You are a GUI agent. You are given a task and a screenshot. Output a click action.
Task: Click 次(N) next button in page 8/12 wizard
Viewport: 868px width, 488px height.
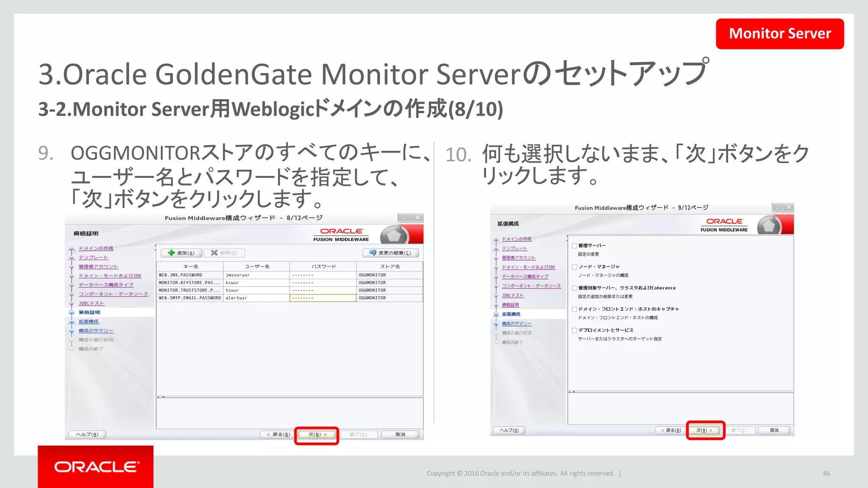click(x=317, y=435)
